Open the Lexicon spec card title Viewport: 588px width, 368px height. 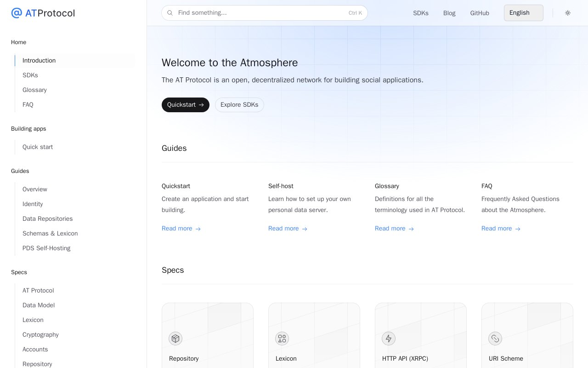(x=286, y=359)
